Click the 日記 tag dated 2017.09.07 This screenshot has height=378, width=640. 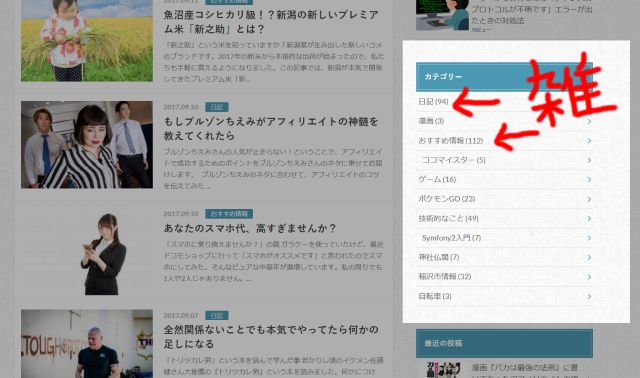pos(216,316)
